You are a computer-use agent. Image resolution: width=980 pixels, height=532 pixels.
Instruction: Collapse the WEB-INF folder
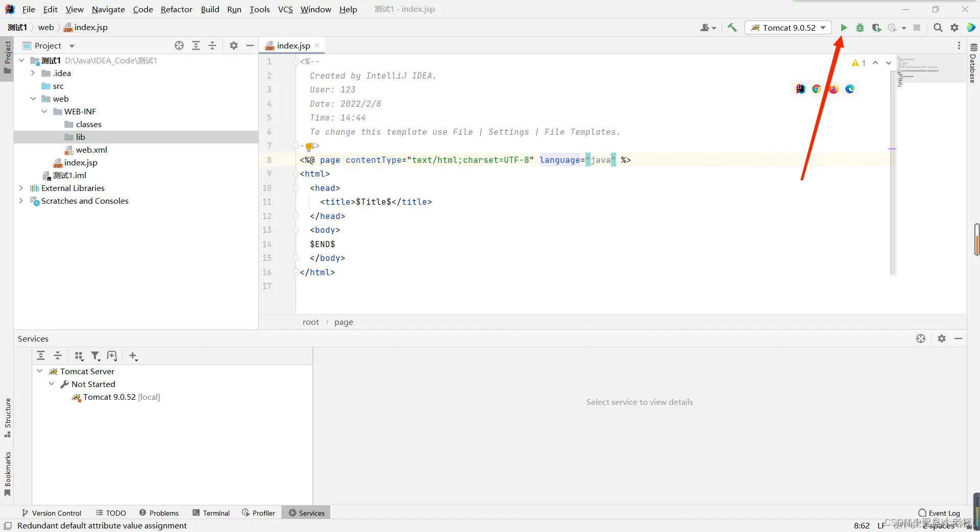pos(44,111)
